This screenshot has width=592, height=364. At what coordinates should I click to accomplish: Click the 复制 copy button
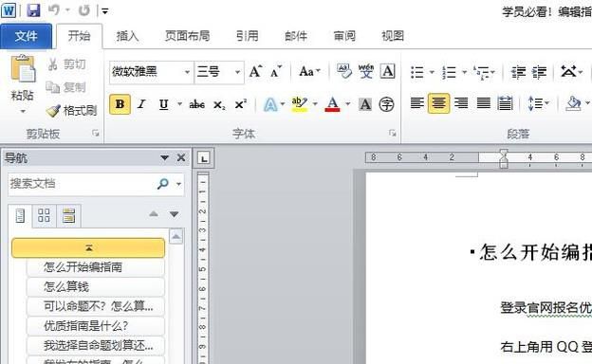[66, 87]
